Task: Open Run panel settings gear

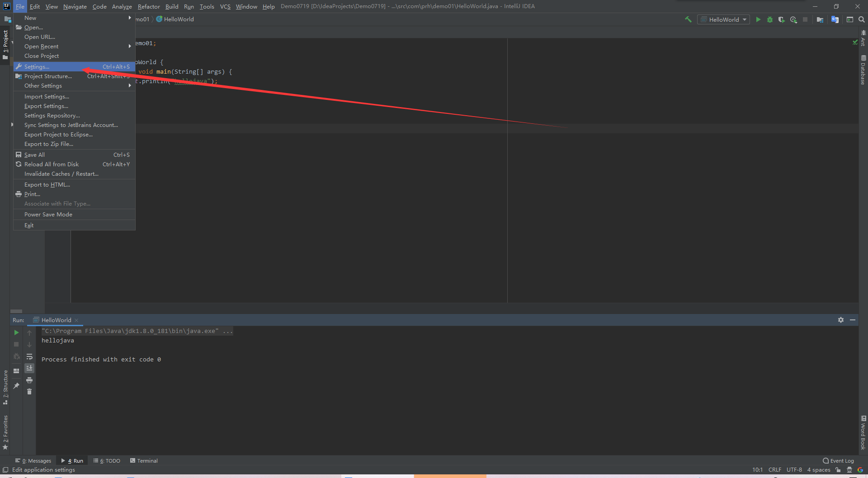Action: (x=841, y=320)
